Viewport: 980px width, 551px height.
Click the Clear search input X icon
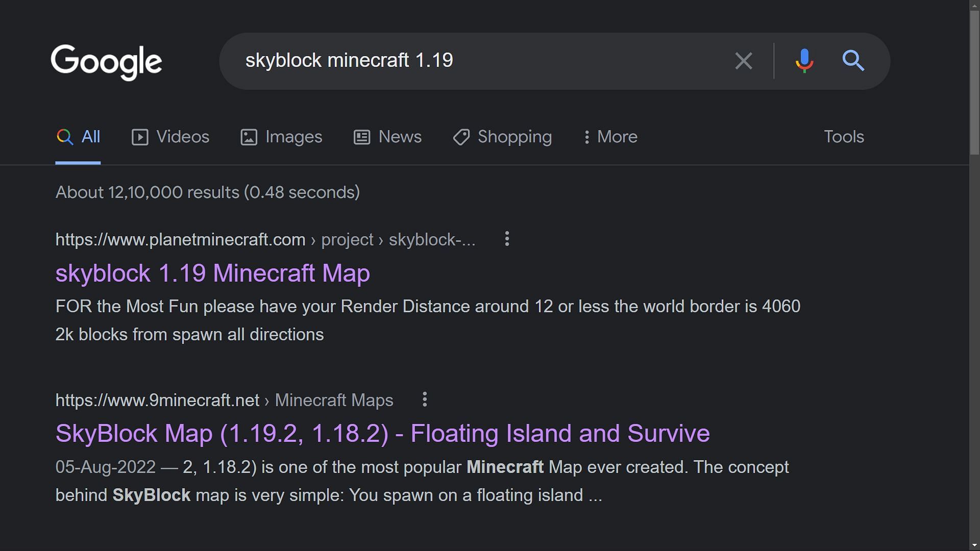pyautogui.click(x=744, y=61)
